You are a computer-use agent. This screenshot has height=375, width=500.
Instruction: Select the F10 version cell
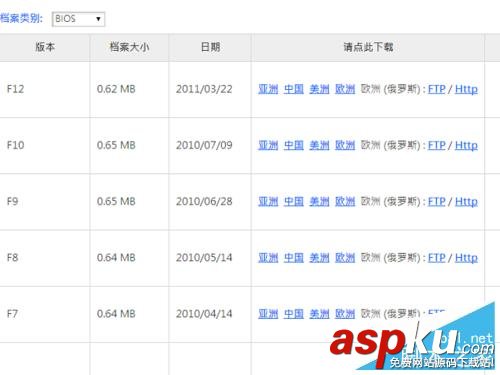45,145
